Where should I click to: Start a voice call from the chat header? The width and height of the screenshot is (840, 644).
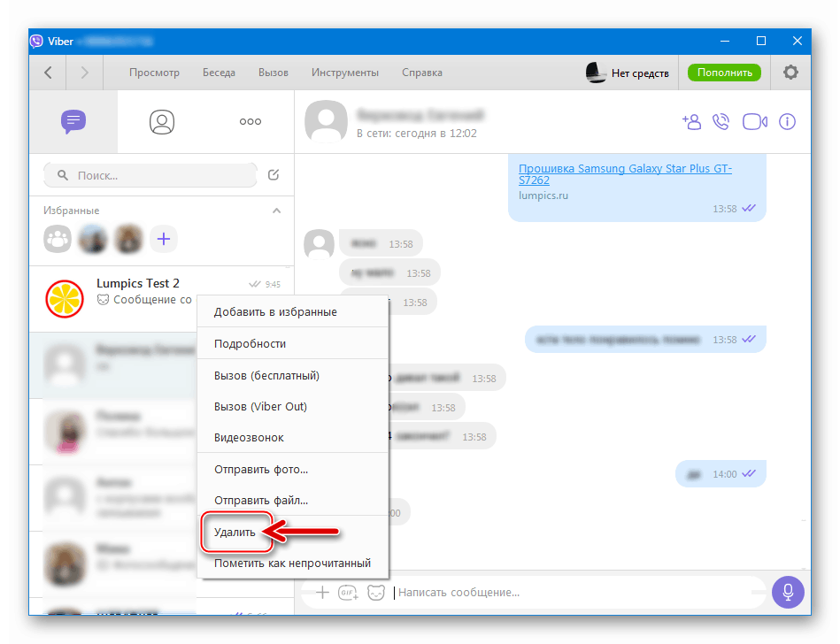point(722,121)
